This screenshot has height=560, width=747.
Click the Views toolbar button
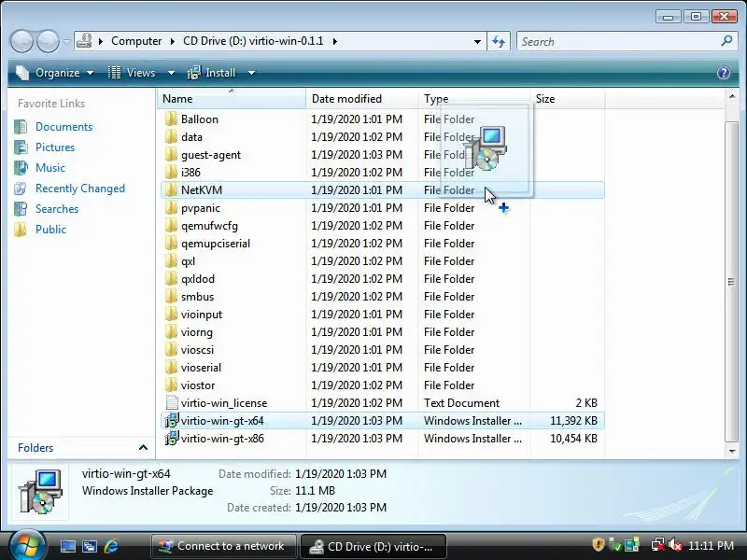[132, 73]
